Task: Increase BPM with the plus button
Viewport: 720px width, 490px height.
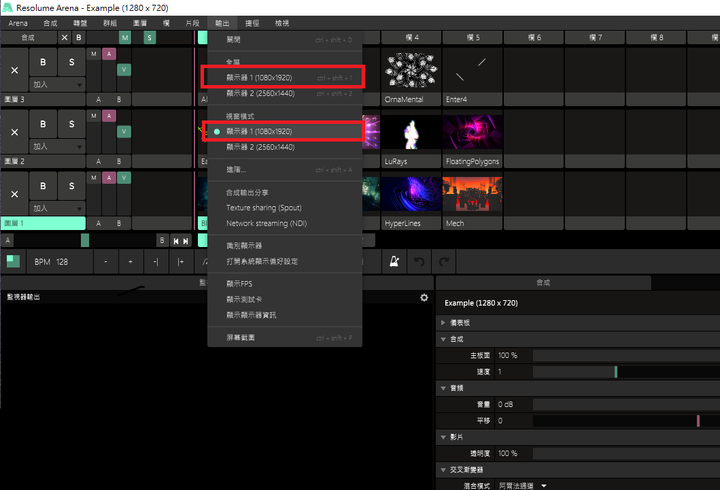Action: tap(130, 262)
